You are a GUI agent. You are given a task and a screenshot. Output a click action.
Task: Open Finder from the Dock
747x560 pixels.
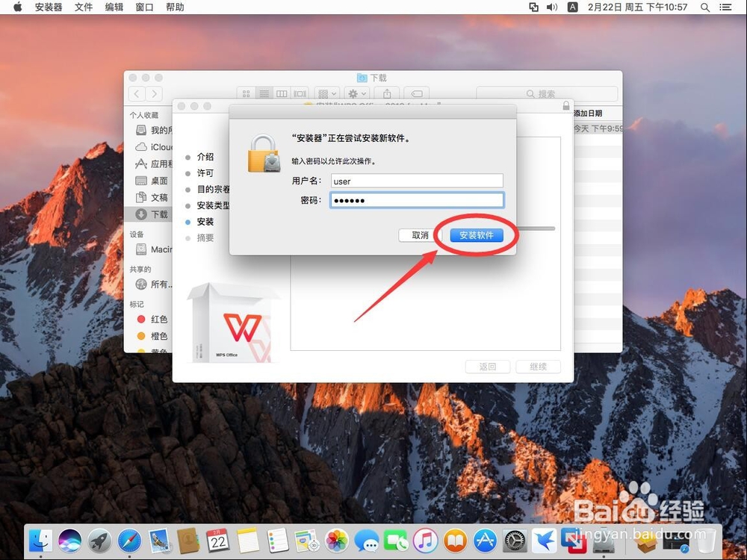[40, 541]
